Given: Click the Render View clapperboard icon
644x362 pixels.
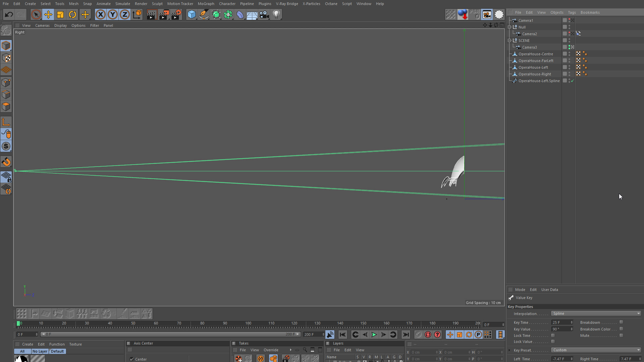Looking at the screenshot, I should pyautogui.click(x=151, y=14).
